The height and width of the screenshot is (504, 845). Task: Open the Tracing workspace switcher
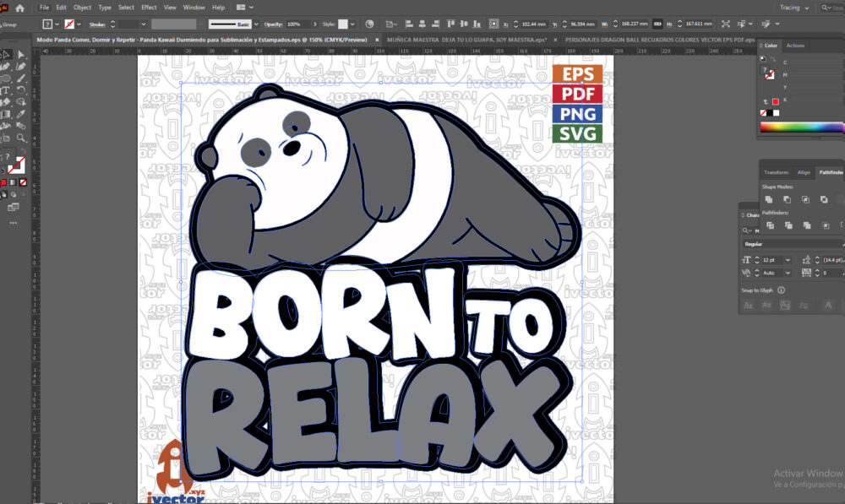coord(794,8)
